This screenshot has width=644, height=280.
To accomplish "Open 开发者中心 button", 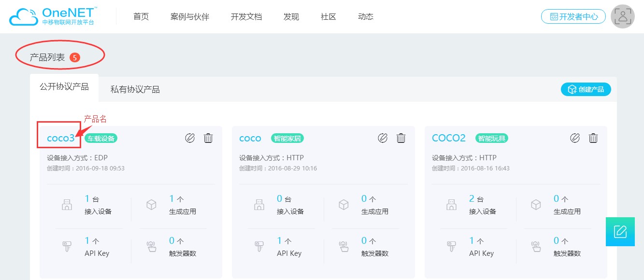I will 573,16.
